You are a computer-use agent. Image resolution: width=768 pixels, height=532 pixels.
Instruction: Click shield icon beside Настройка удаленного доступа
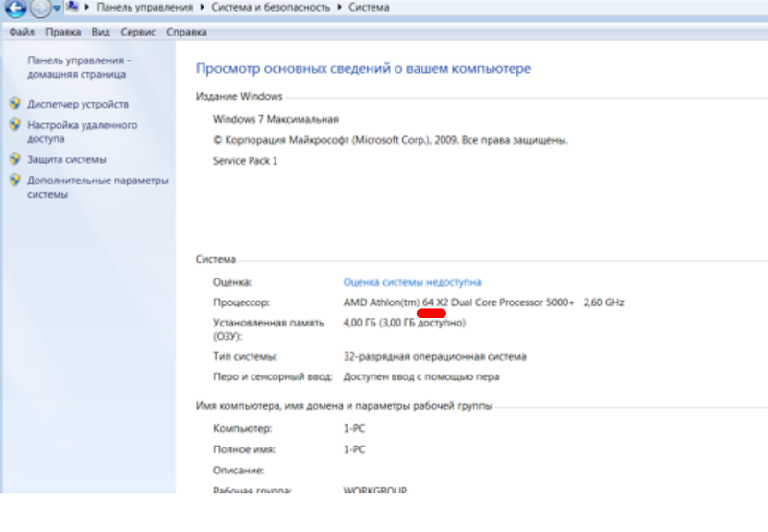coord(15,125)
